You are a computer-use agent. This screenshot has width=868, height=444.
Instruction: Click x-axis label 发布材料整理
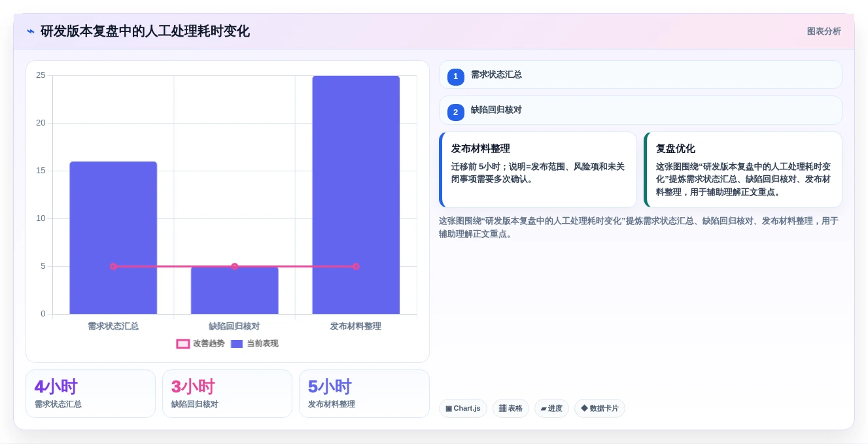pyautogui.click(x=356, y=326)
